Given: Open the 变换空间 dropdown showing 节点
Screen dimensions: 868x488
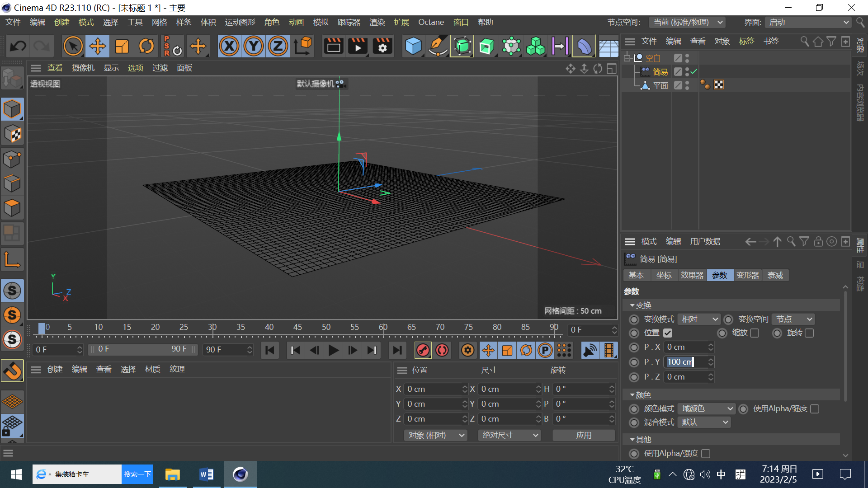Looking at the screenshot, I should click(x=793, y=319).
